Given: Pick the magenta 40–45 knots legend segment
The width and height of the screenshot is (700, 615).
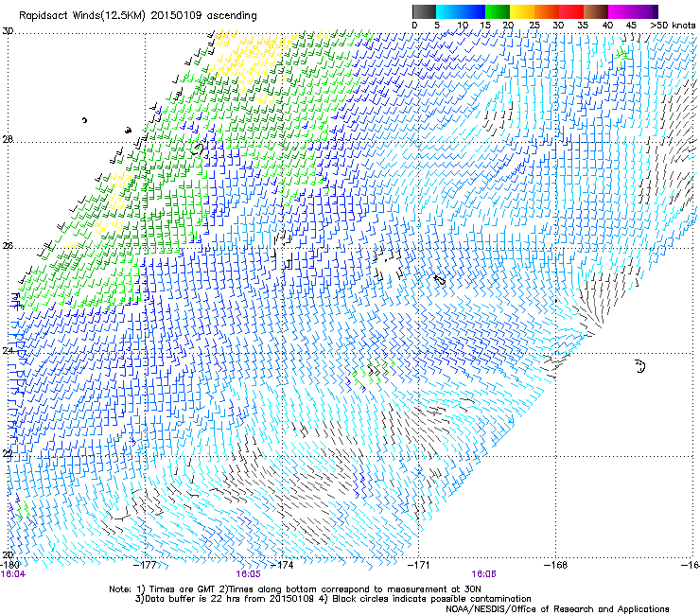Looking at the screenshot, I should (621, 11).
